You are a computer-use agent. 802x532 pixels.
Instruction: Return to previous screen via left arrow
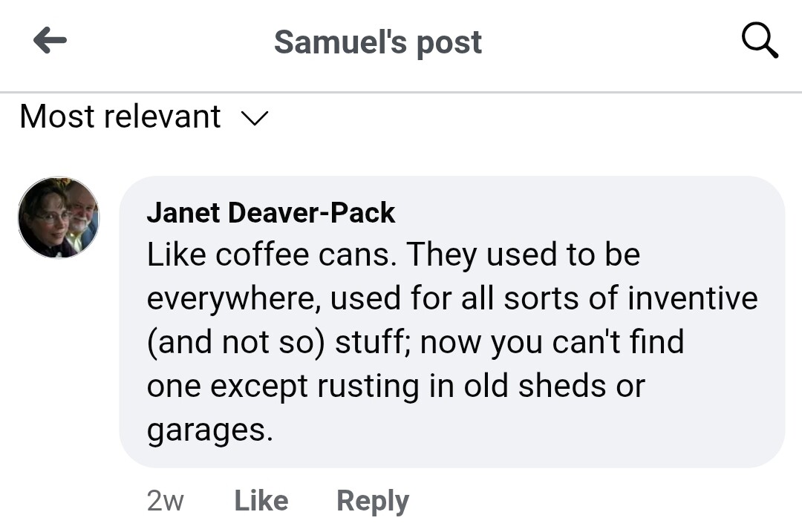[50, 41]
